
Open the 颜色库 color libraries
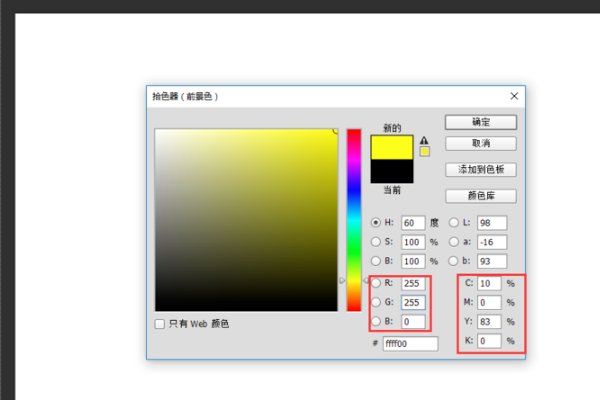tap(480, 196)
